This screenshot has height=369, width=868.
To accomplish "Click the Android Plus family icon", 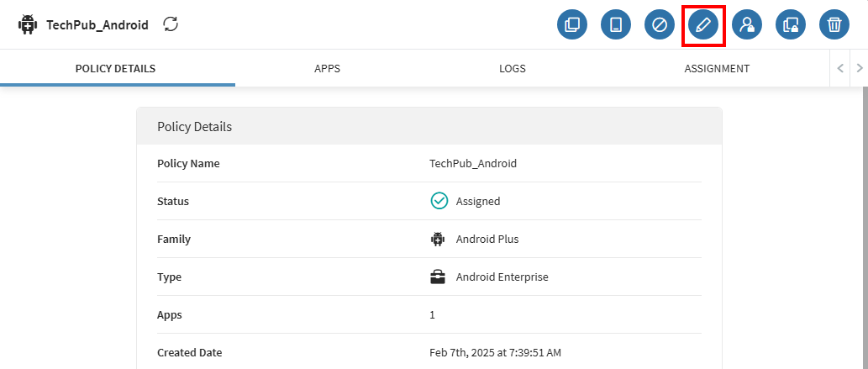I will (x=438, y=239).
